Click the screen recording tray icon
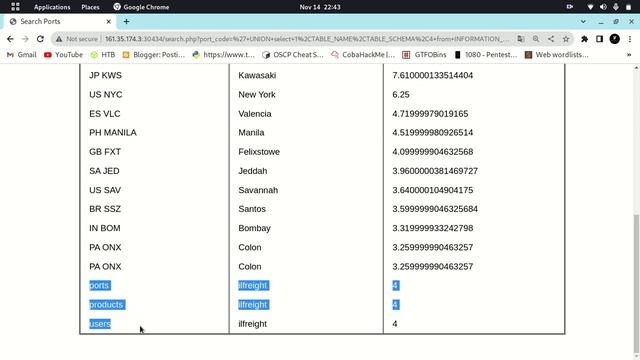640x360 pixels. click(569, 7)
